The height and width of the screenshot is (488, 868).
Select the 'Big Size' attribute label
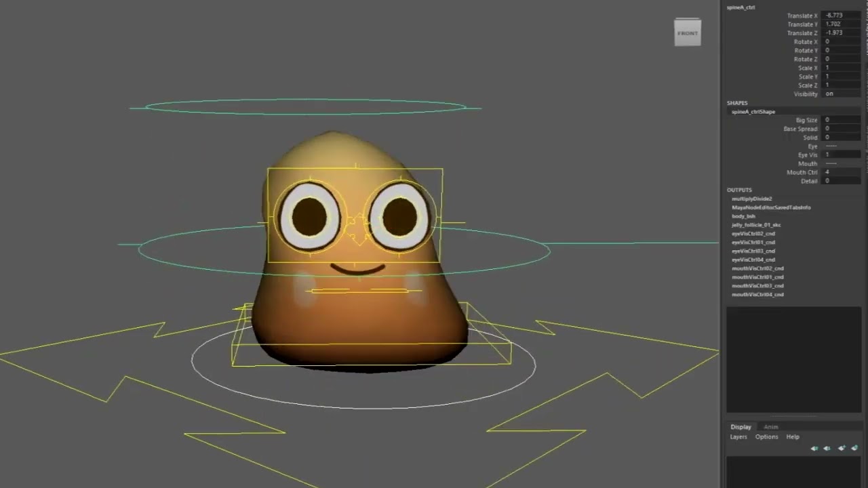tap(807, 120)
